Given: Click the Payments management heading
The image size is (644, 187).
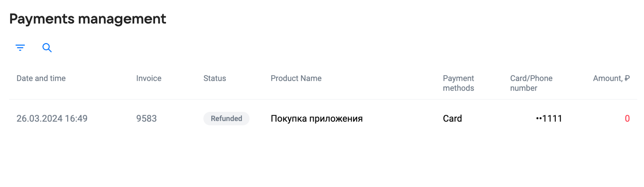Looking at the screenshot, I should tap(88, 19).
